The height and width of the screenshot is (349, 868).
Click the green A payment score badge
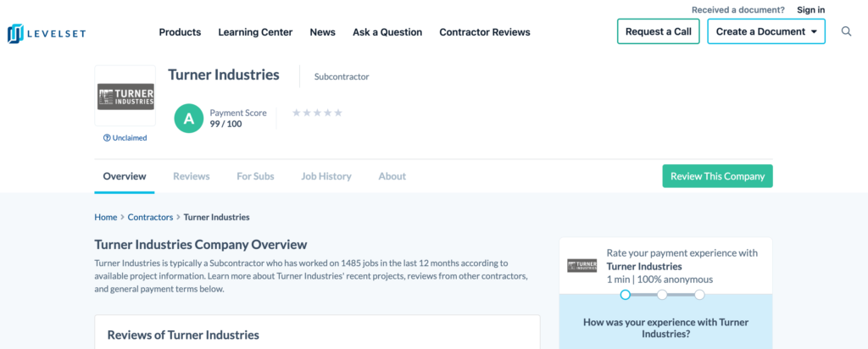tap(188, 119)
